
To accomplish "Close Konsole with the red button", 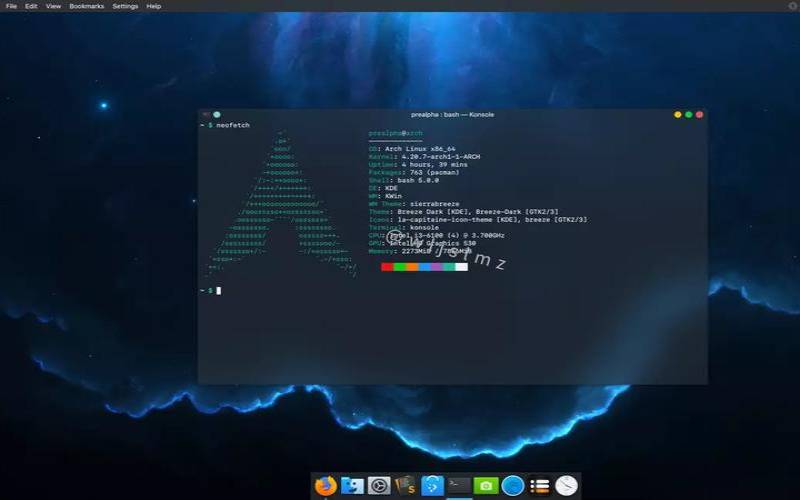I will point(699,115).
